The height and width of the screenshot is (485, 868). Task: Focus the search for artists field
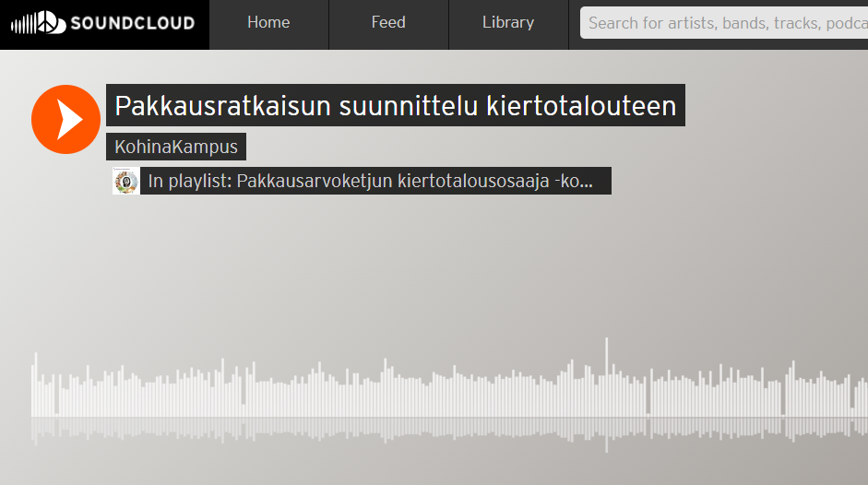click(723, 23)
